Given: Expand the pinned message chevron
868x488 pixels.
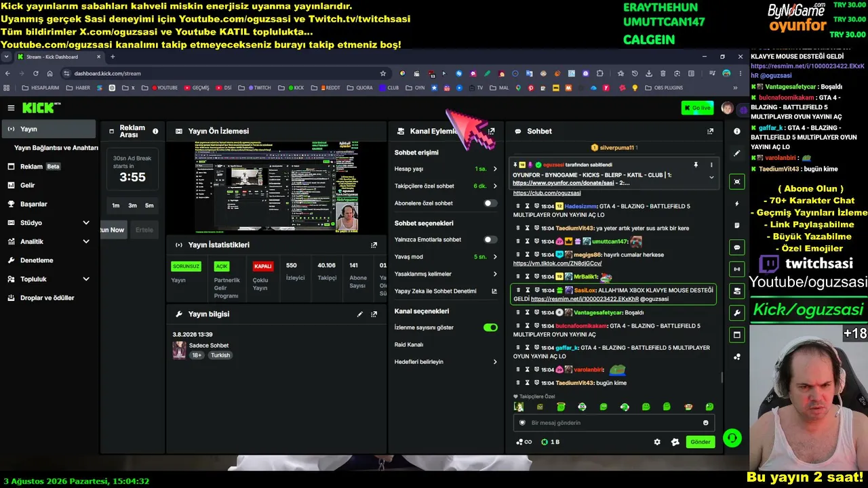Looking at the screenshot, I should point(711,178).
